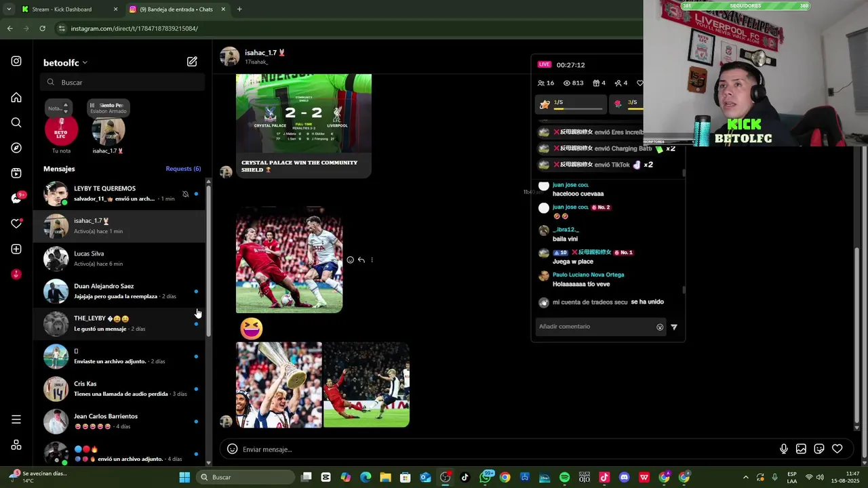Open the trophy celebration photo
Viewport: 868px width, 488px height.
point(279,384)
